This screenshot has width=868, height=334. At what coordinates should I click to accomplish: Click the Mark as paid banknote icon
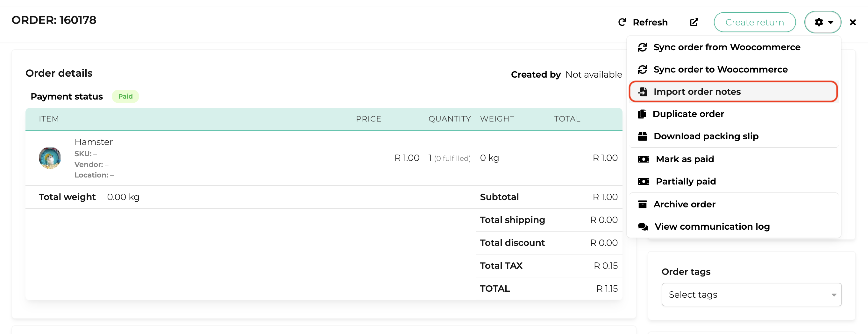click(644, 159)
